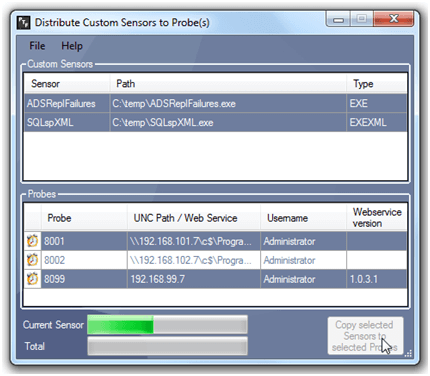Click the Probe column header
430x376 pixels.
84,218
